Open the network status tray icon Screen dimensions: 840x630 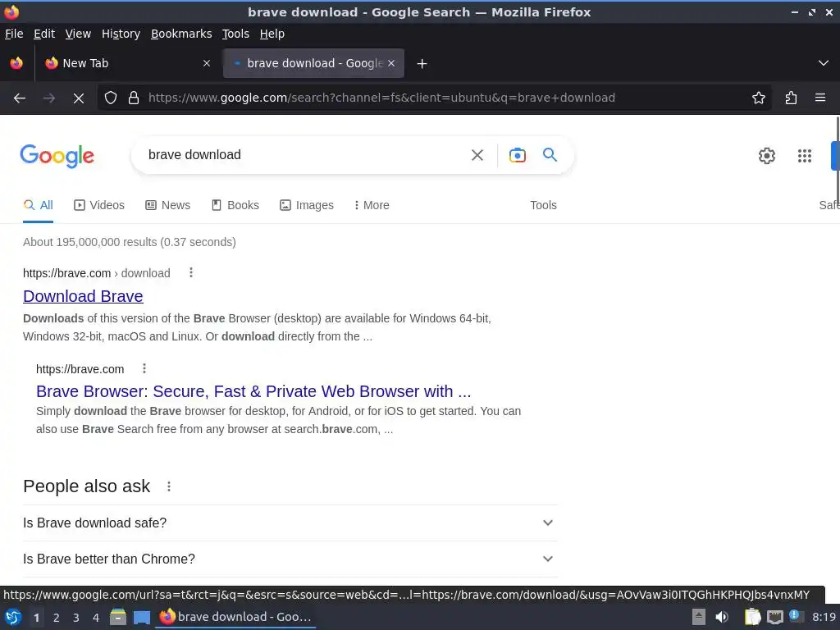click(775, 617)
